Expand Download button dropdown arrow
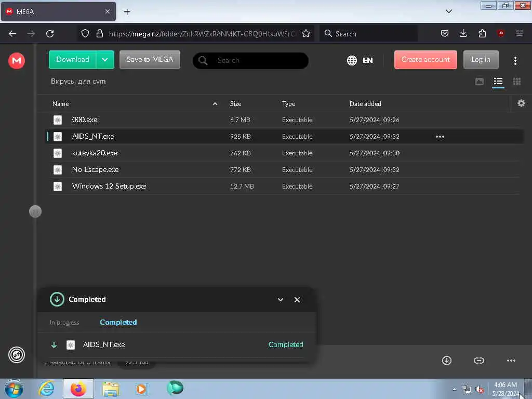This screenshot has width=532, height=399. coord(105,60)
